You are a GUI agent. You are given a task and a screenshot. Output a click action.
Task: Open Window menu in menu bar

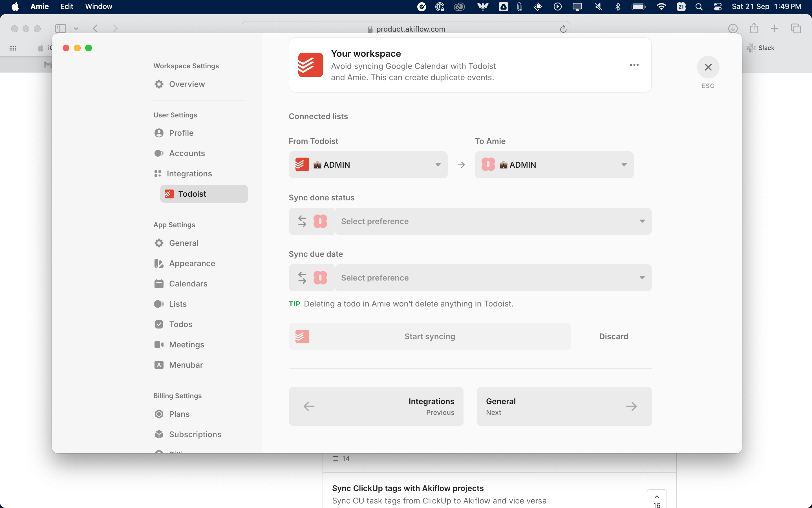(99, 7)
